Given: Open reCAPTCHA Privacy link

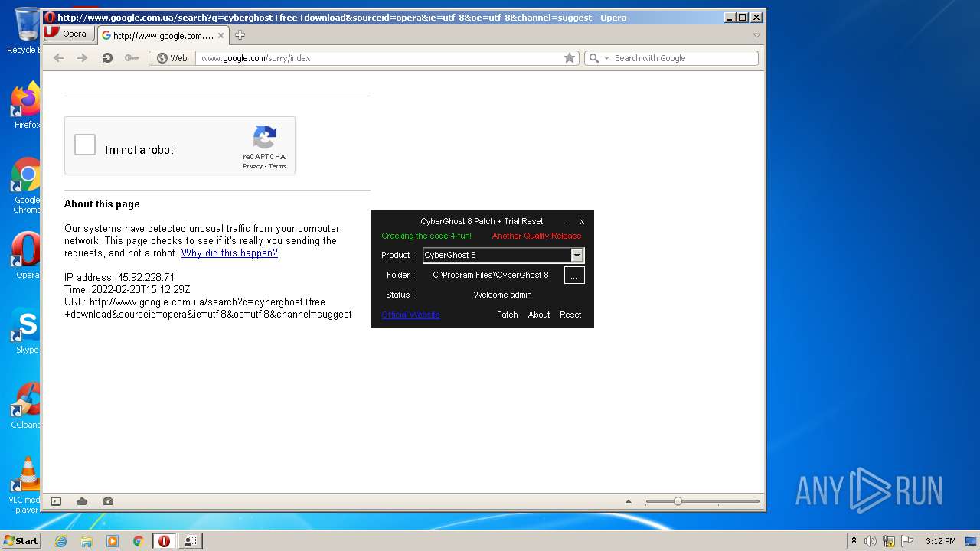Looking at the screenshot, I should [253, 166].
